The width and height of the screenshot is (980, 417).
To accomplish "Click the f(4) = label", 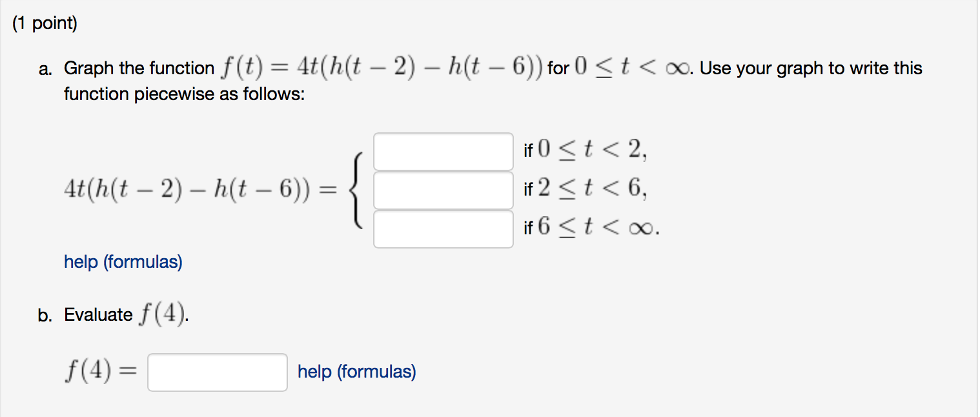I will pos(101,371).
